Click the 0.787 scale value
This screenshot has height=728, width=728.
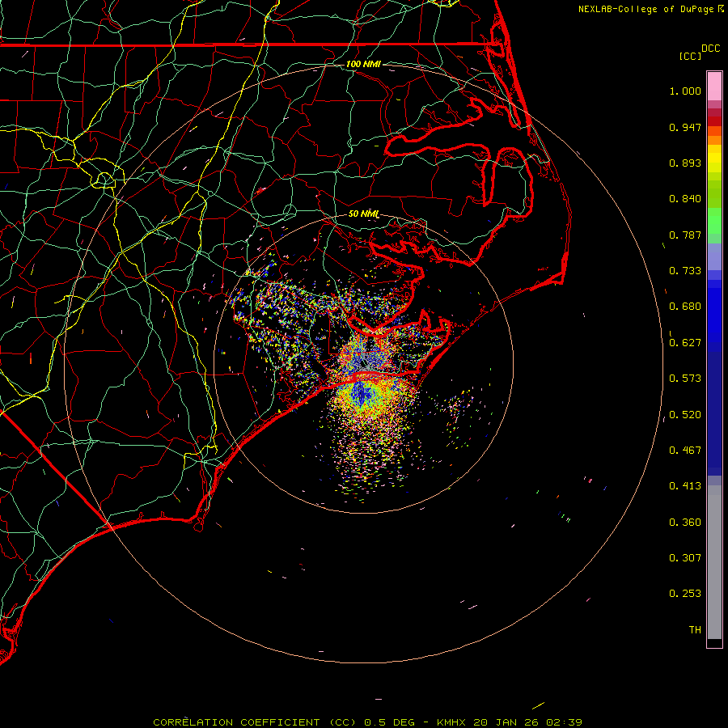click(x=685, y=235)
